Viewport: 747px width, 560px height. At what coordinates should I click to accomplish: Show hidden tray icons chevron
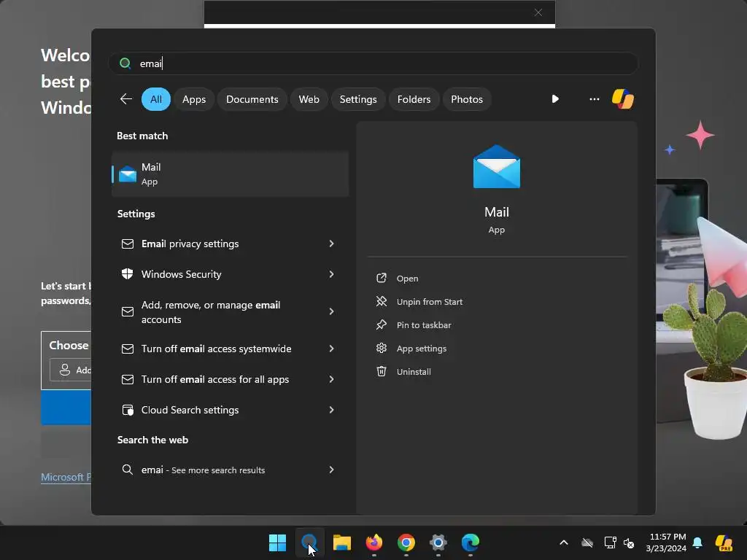coord(564,542)
